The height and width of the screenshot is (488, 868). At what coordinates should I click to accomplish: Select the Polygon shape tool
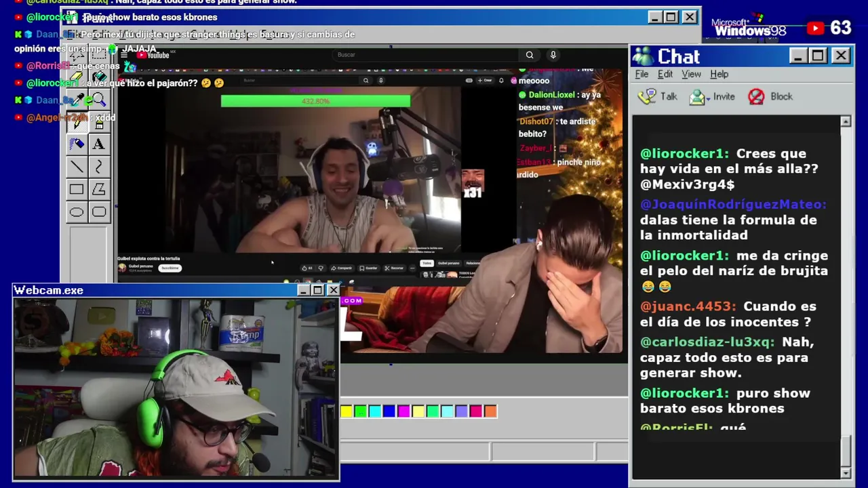click(99, 189)
